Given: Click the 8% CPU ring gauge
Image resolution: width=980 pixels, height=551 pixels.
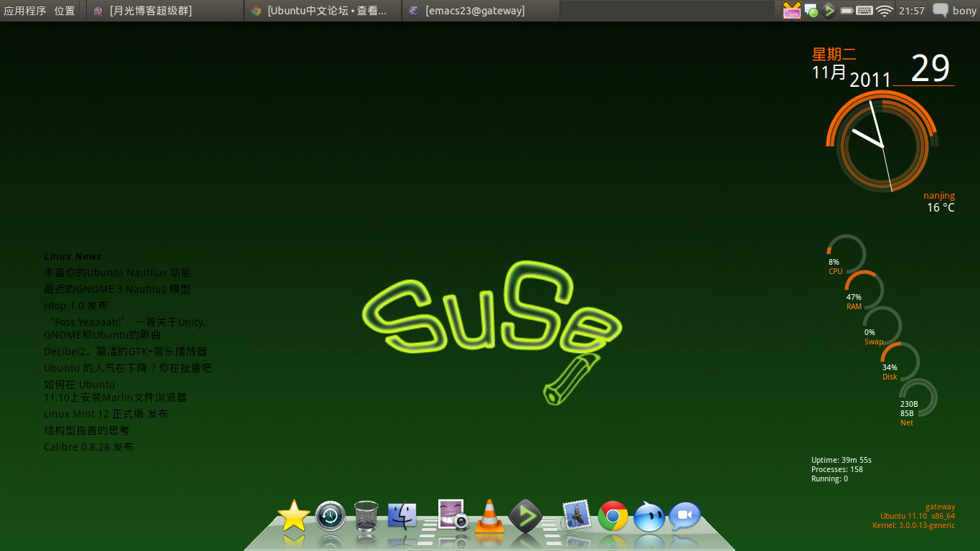Looking at the screenshot, I should click(846, 254).
